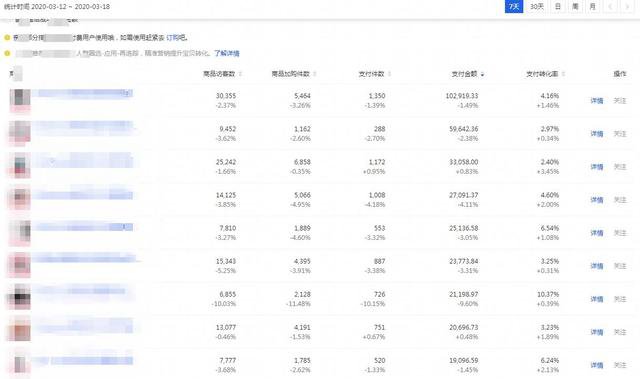Open the 了解详情 link
This screenshot has width=640, height=379.
point(227,53)
